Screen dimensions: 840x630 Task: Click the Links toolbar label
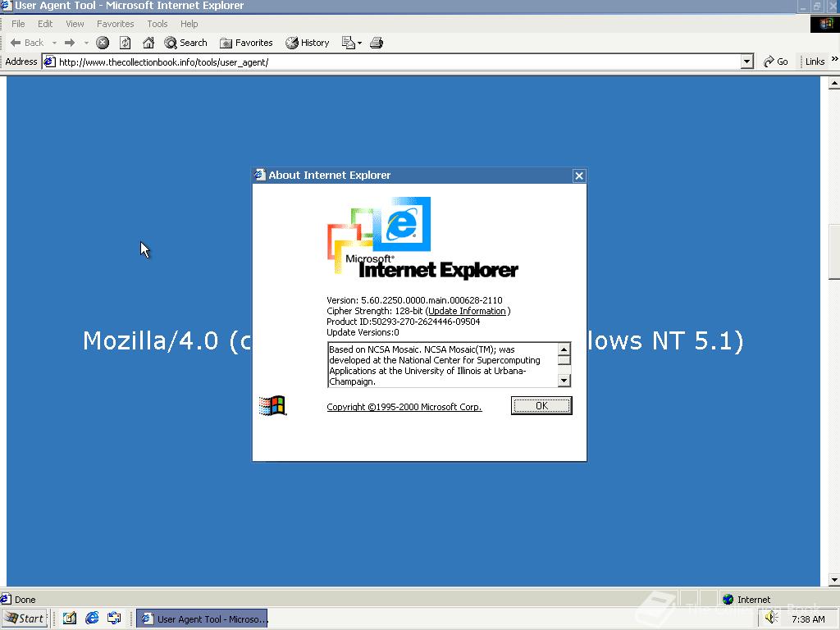815,62
